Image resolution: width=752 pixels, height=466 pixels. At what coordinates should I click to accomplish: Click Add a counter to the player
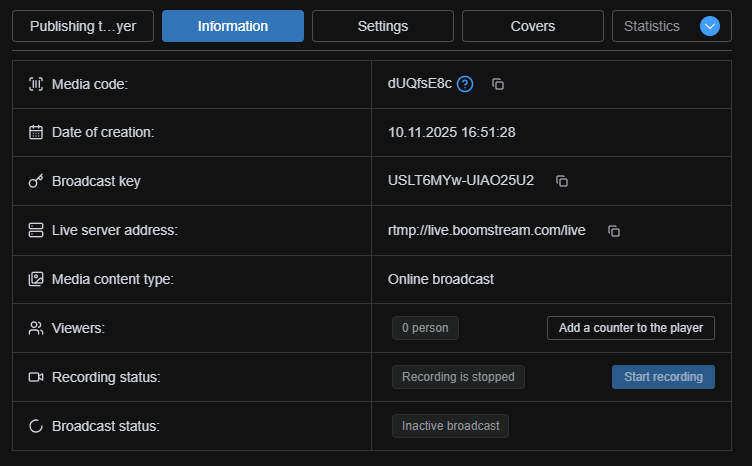[631, 328]
